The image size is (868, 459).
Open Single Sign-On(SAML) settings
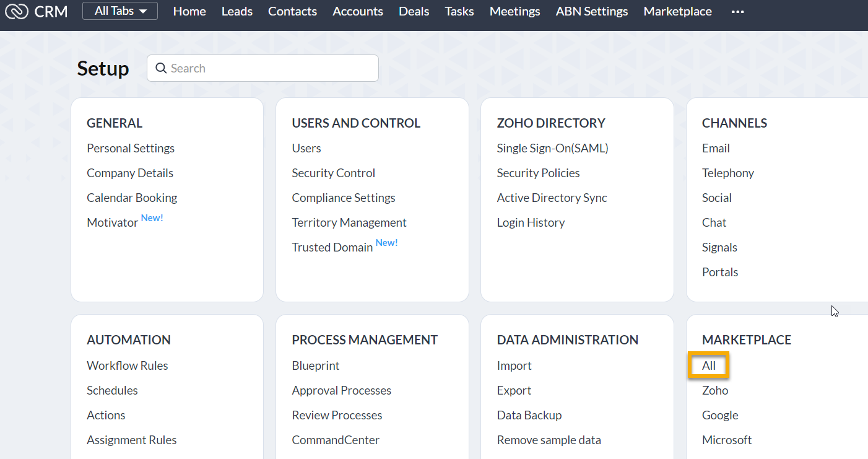point(553,148)
